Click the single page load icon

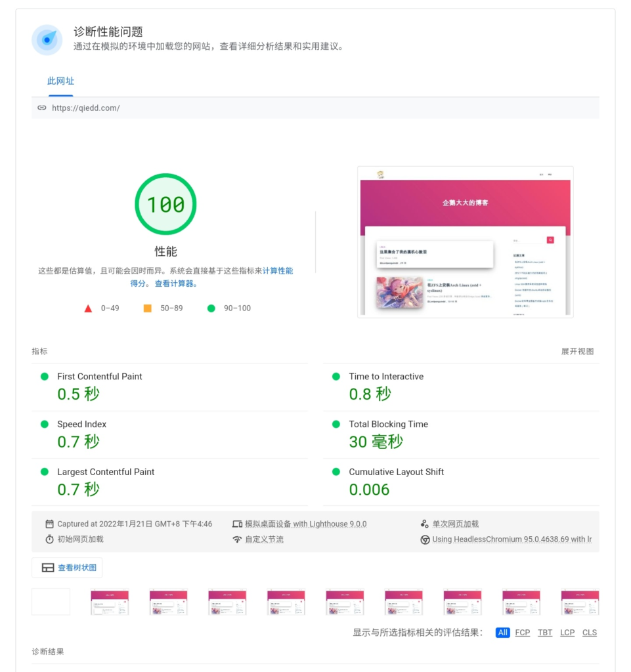point(424,524)
